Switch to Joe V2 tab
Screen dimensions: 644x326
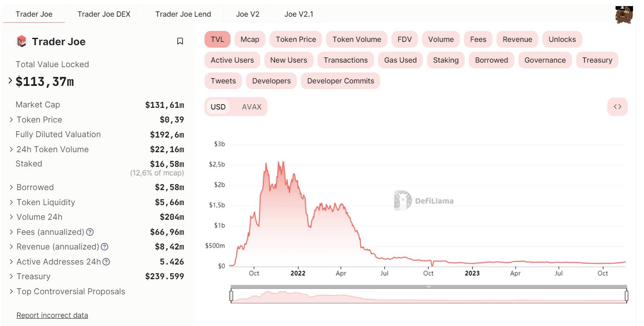pos(248,14)
